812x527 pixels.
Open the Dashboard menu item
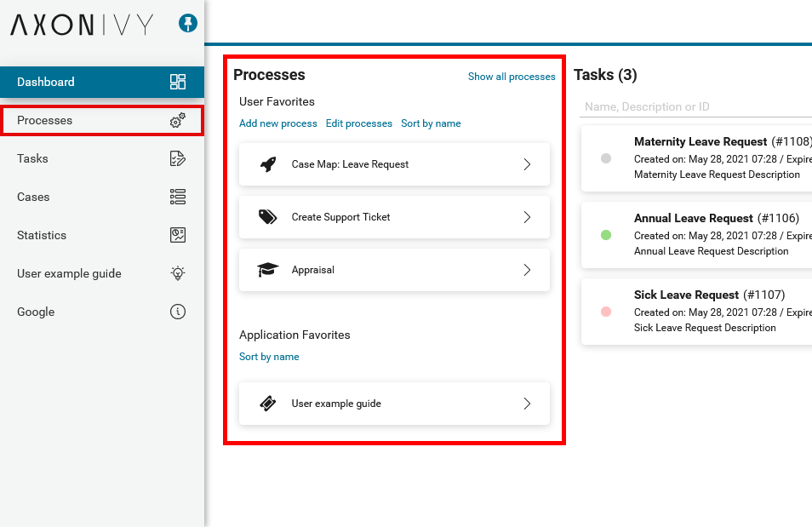(102, 82)
